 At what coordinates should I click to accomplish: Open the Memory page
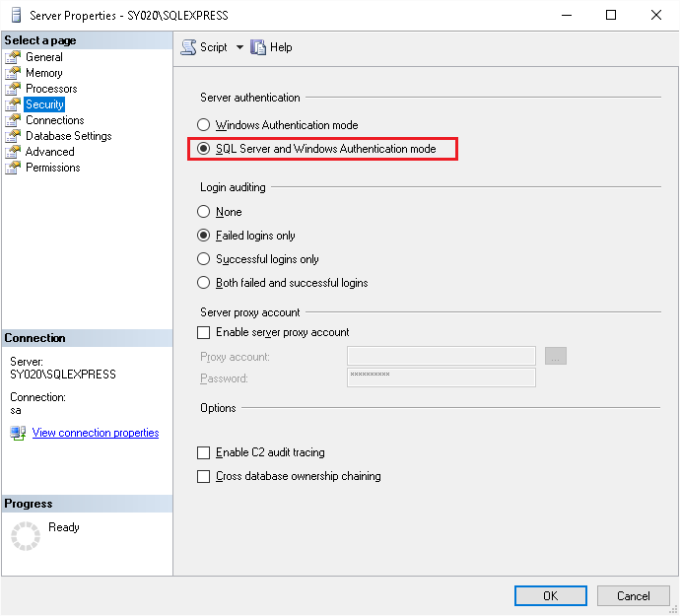44,73
